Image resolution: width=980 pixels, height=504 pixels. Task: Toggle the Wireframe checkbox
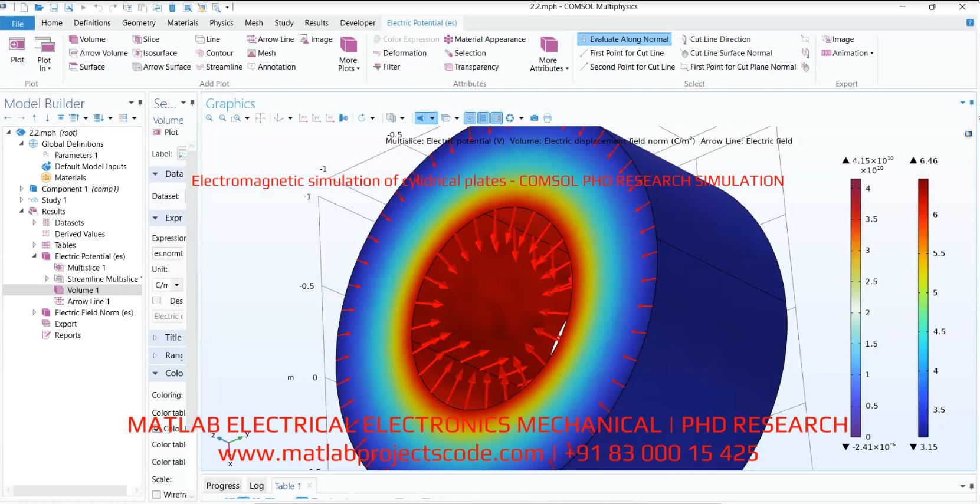coord(156,495)
